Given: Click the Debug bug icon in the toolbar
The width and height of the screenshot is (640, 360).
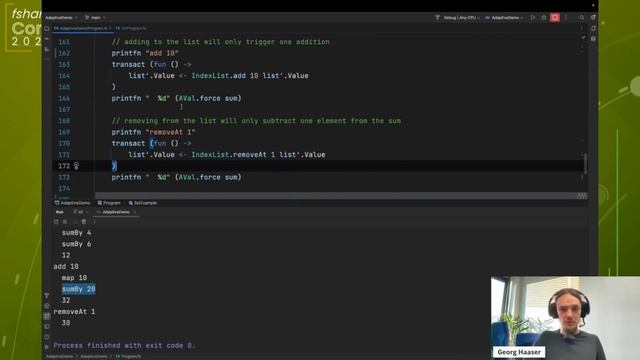Looking at the screenshot, I should click(544, 18).
